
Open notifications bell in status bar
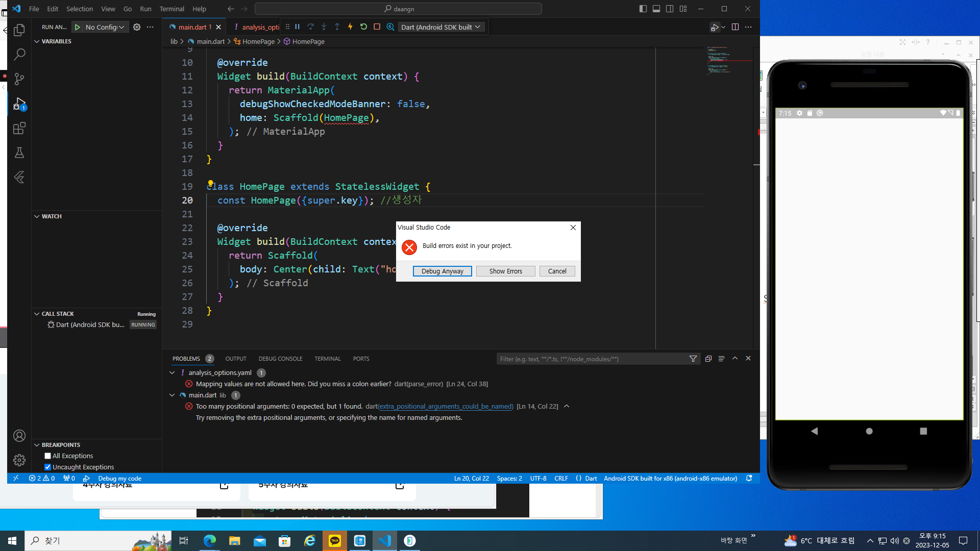749,479
